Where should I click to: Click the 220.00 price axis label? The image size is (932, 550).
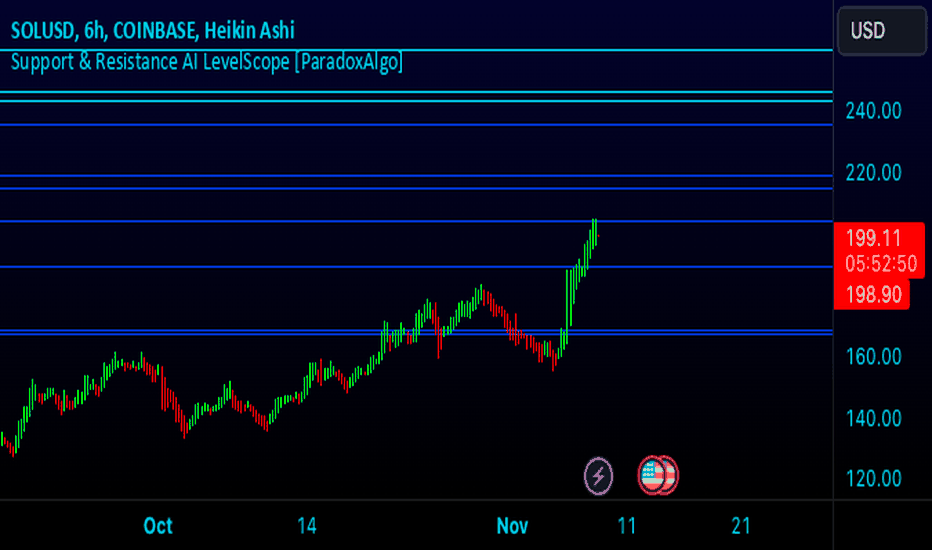click(873, 172)
